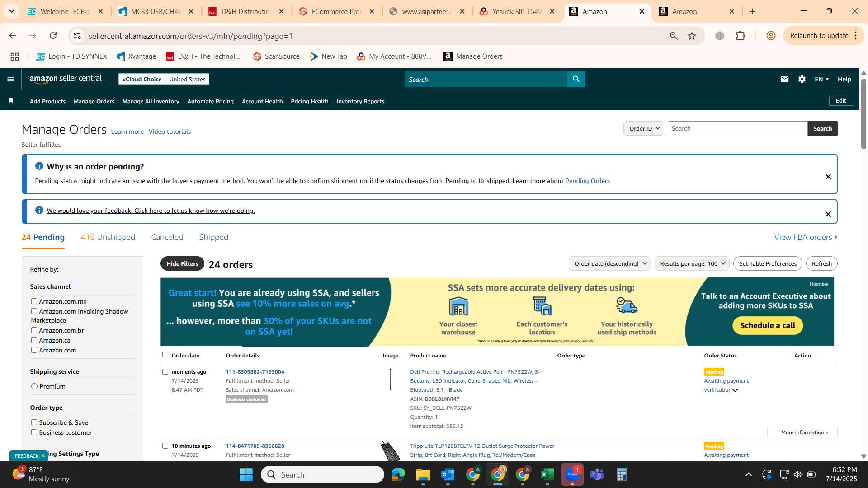Image resolution: width=868 pixels, height=488 pixels.
Task: Check the Business customer order type
Action: (x=34, y=432)
